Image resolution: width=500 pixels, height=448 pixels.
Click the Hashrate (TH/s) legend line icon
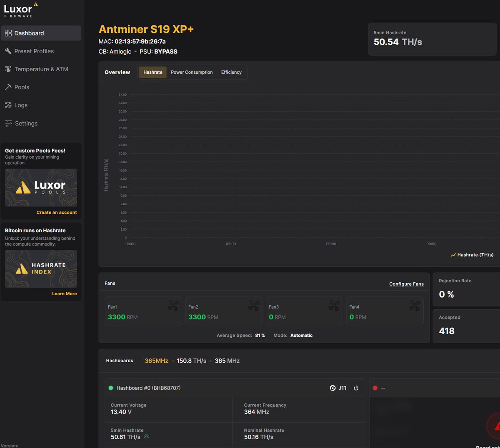point(453,255)
